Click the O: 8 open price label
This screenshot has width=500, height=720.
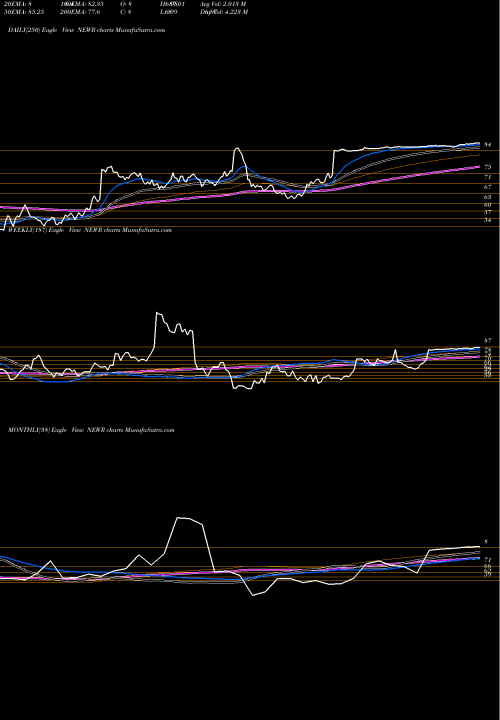[x=126, y=4]
